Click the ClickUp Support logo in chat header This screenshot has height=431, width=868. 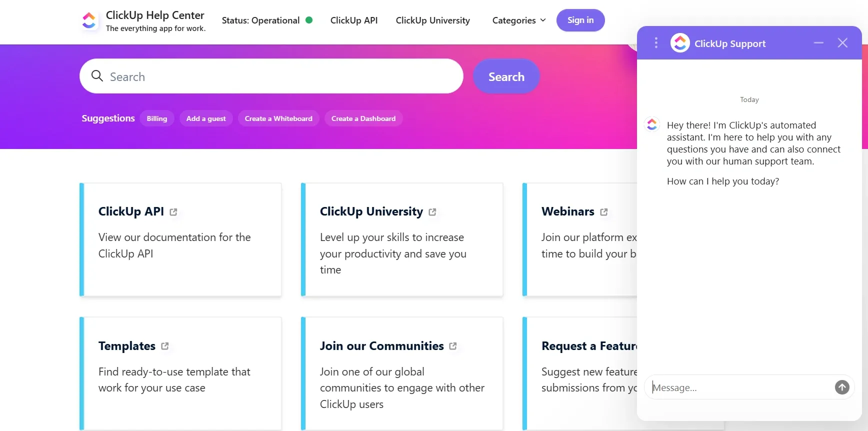[679, 43]
